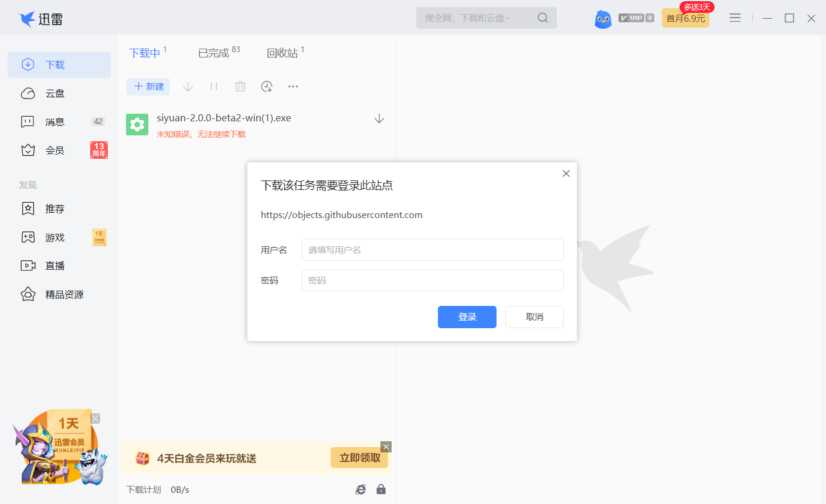The width and height of the screenshot is (826, 504).
Task: Click the scheduled download clock icon
Action: (x=267, y=87)
